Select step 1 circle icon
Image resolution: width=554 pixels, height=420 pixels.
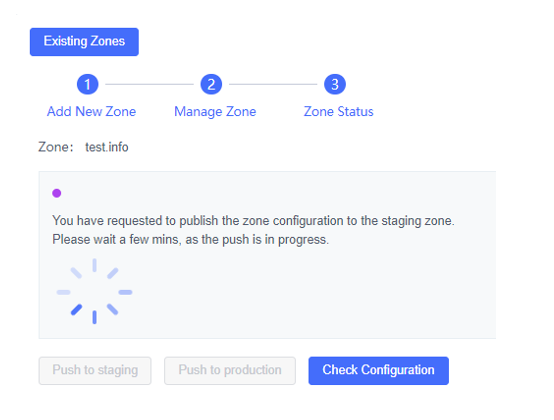click(x=88, y=84)
